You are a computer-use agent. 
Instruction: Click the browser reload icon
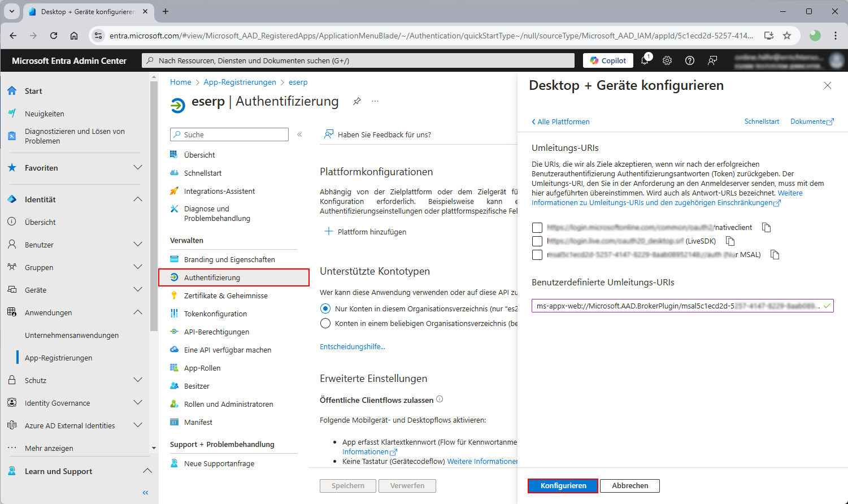pos(54,36)
